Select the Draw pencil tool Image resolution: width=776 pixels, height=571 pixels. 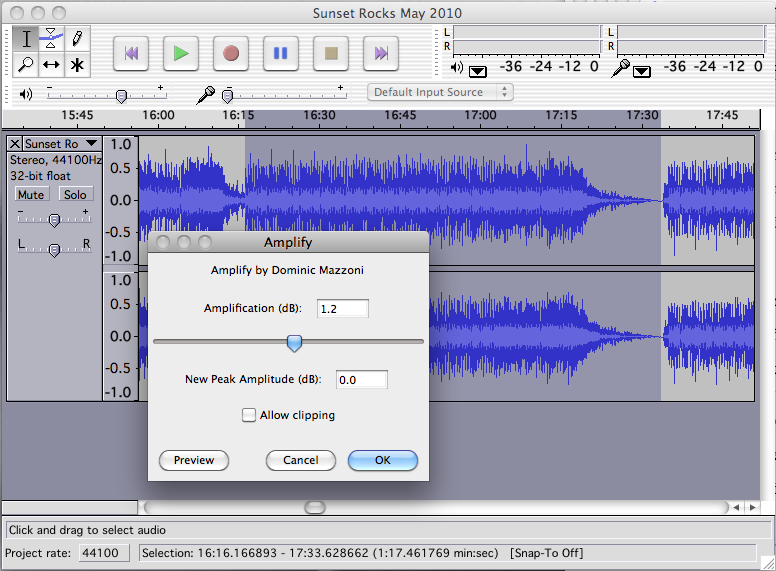coord(77,38)
